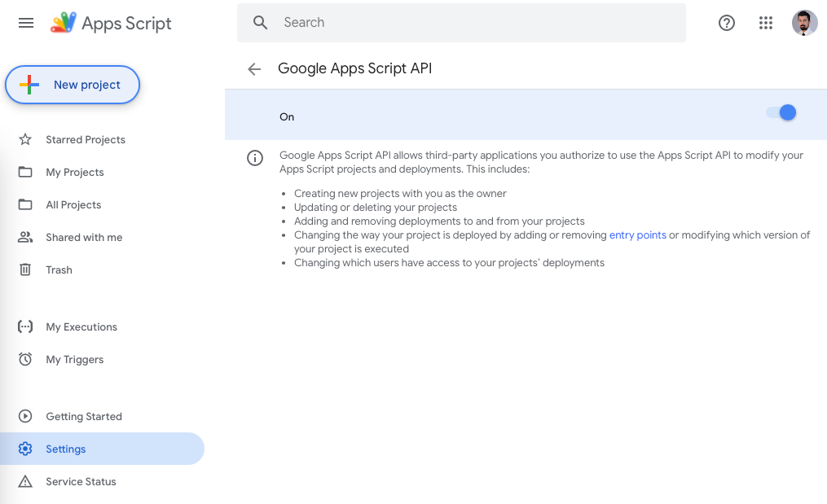Image resolution: width=827 pixels, height=504 pixels.
Task: Disable the Google Apps Script API toggle
Action: pyautogui.click(x=781, y=112)
